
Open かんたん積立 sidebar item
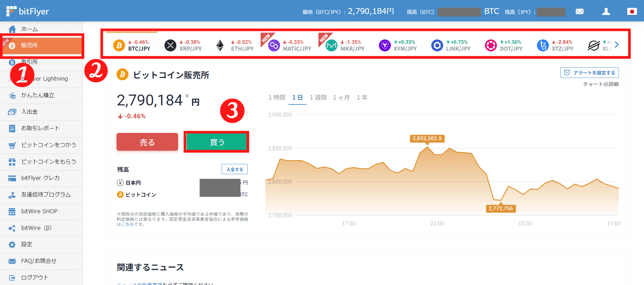[41, 96]
